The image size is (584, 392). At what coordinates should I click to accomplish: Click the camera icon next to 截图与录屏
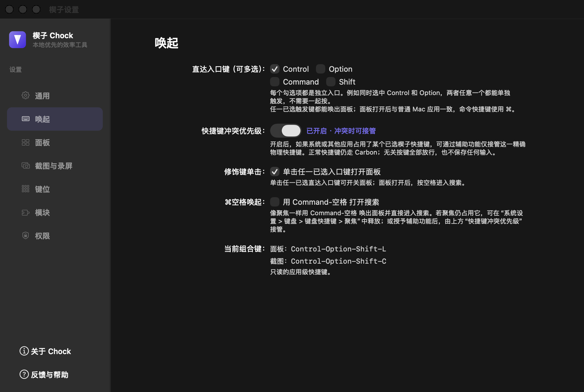coord(25,166)
